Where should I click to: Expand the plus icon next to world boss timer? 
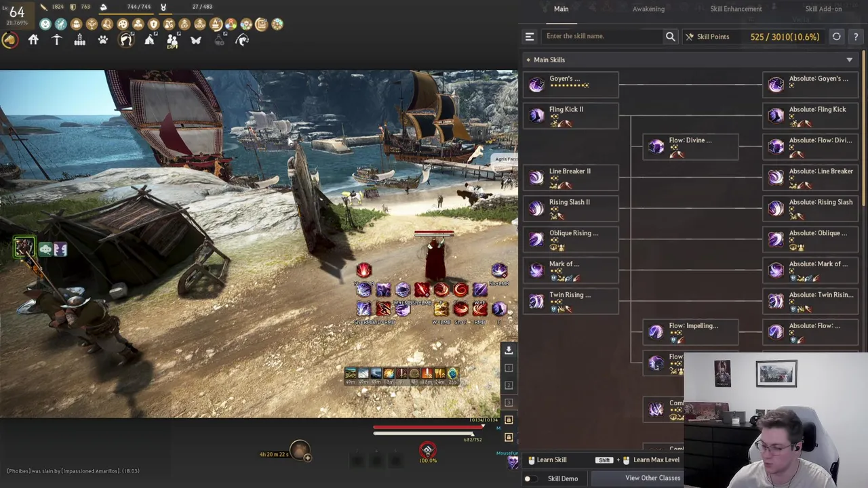[307, 458]
